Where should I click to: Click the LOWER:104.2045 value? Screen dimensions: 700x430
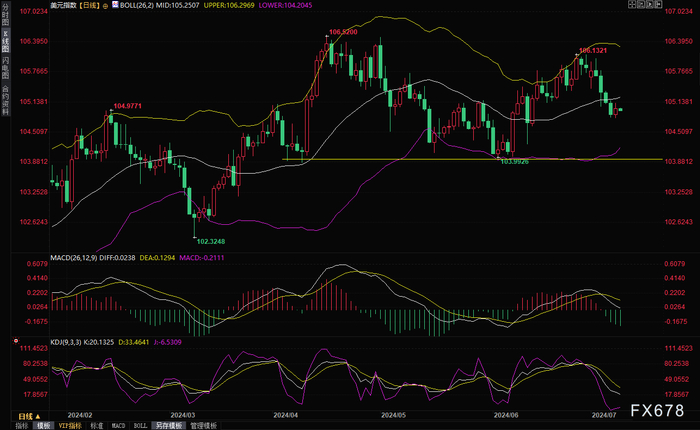285,5
